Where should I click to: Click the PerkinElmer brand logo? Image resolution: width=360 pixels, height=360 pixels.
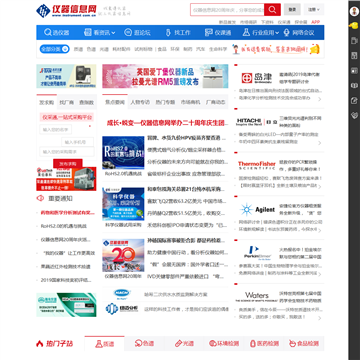(257, 253)
